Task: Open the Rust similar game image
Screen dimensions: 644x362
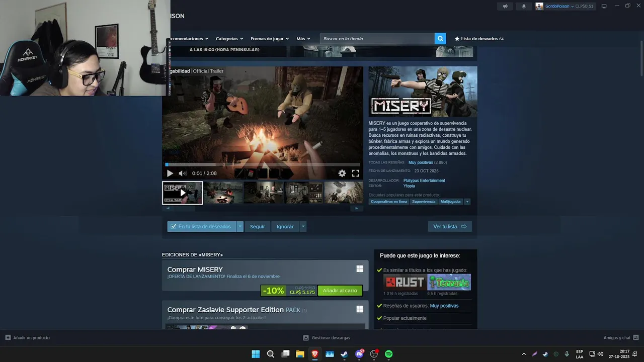Action: tap(405, 282)
